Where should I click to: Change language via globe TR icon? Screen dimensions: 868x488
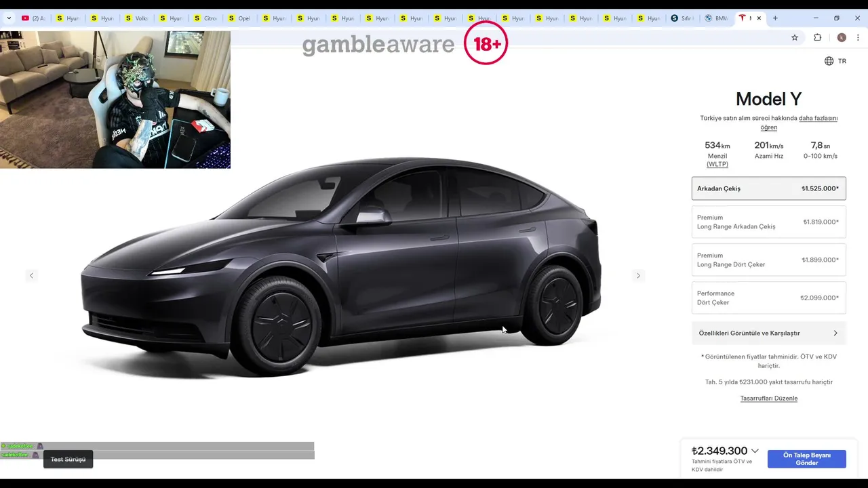[835, 61]
